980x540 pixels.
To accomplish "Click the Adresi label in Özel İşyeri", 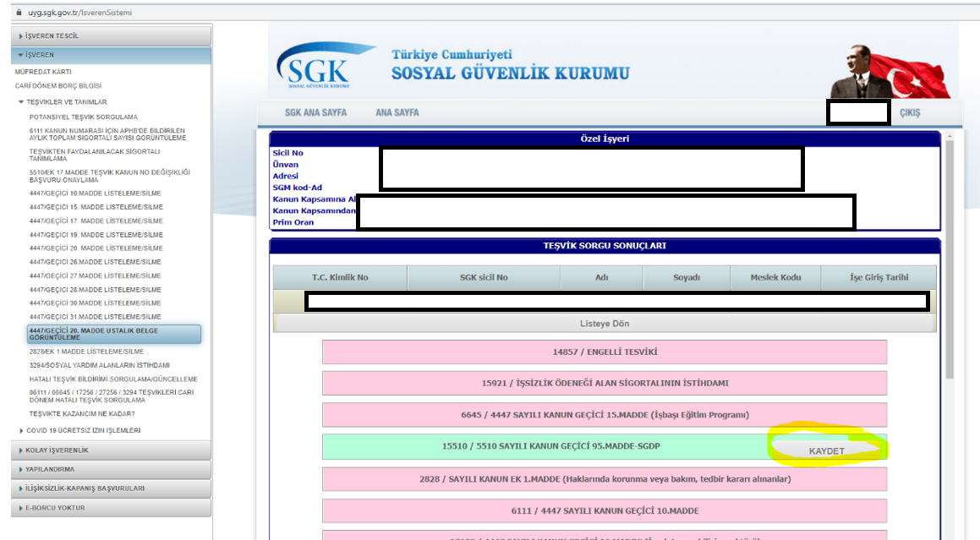I will click(x=286, y=177).
